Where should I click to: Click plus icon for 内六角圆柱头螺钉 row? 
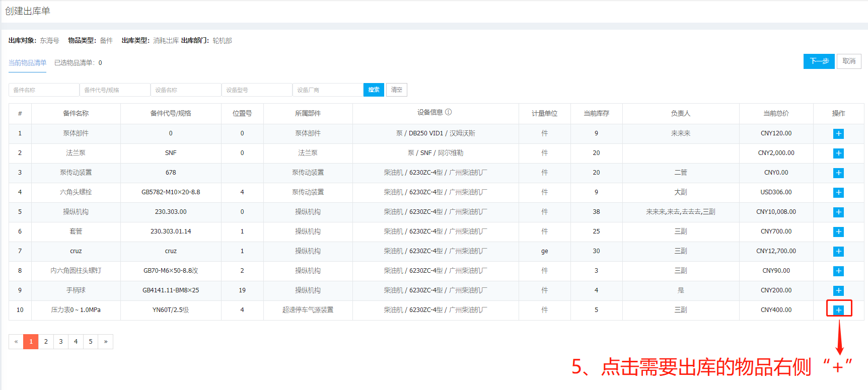pyautogui.click(x=838, y=271)
